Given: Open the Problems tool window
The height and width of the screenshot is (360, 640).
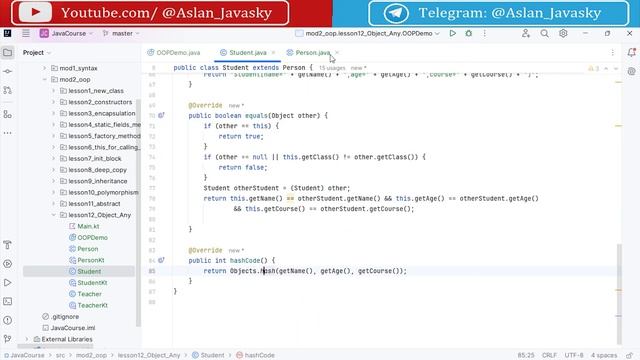Looking at the screenshot, I should click(x=7, y=320).
